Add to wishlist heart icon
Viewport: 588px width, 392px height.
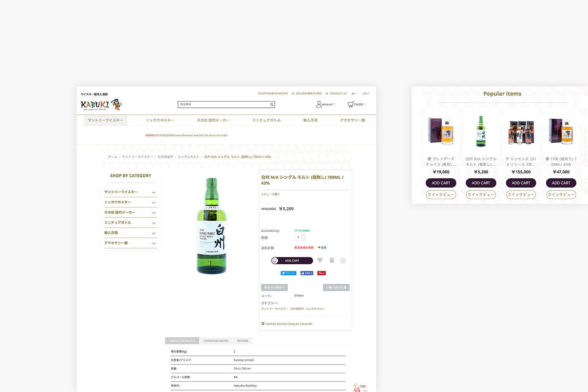[320, 260]
